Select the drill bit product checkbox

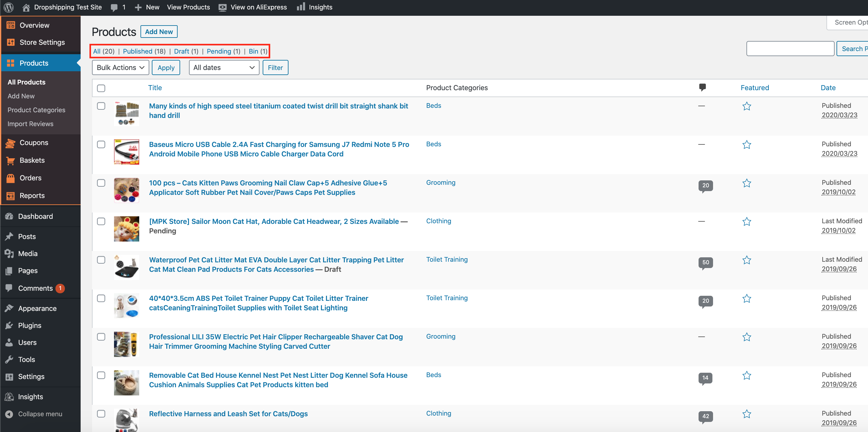click(x=101, y=106)
